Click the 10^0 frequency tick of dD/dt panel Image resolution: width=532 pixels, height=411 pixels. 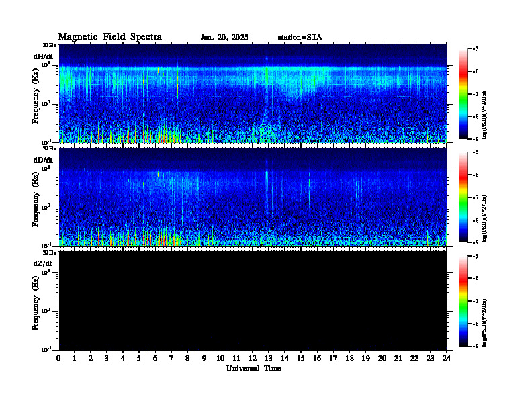46,207
